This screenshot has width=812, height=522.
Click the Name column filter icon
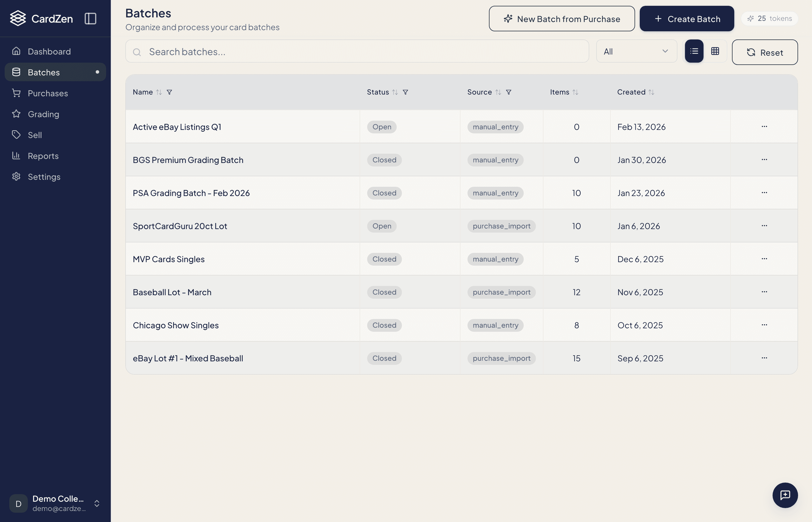pyautogui.click(x=169, y=92)
